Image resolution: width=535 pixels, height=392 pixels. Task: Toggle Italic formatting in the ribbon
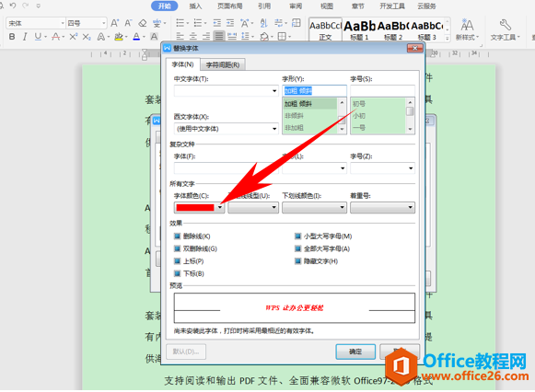pos(25,37)
